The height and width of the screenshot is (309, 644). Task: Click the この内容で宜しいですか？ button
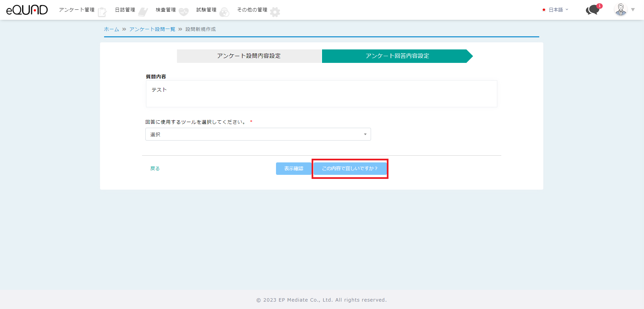coord(350,168)
